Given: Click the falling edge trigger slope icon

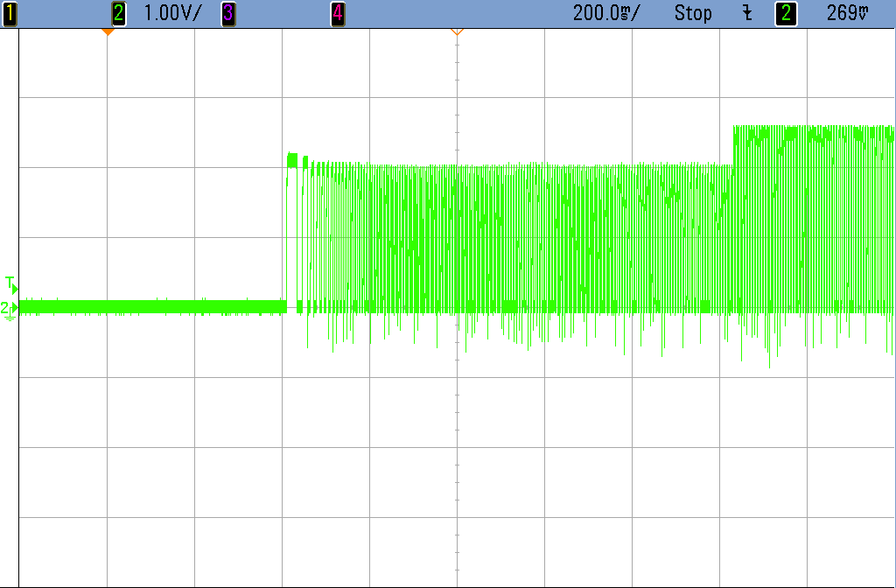Looking at the screenshot, I should 747,13.
